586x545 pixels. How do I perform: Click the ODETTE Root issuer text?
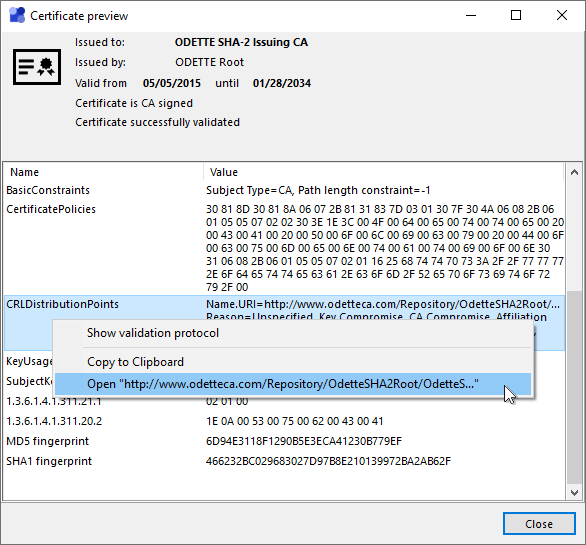click(x=209, y=62)
